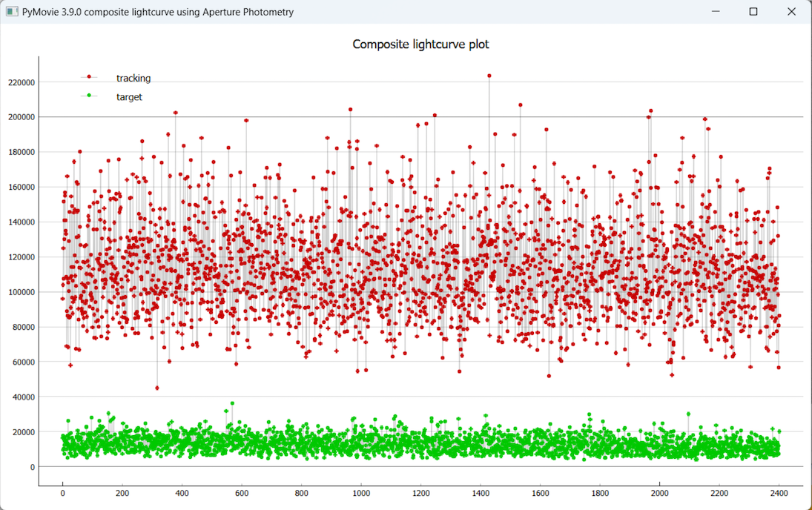Select the highest green target data point
The width and height of the screenshot is (812, 510).
pos(232,403)
